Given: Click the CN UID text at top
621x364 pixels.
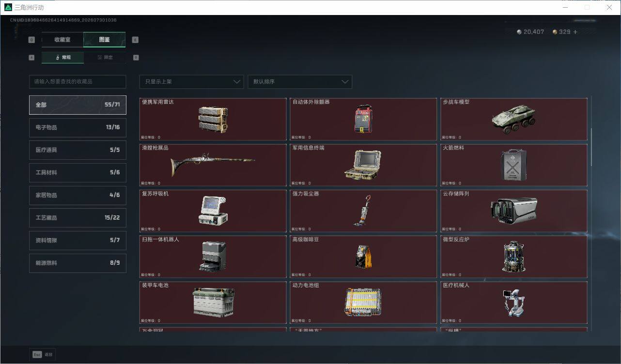Looking at the screenshot, I should [63, 20].
